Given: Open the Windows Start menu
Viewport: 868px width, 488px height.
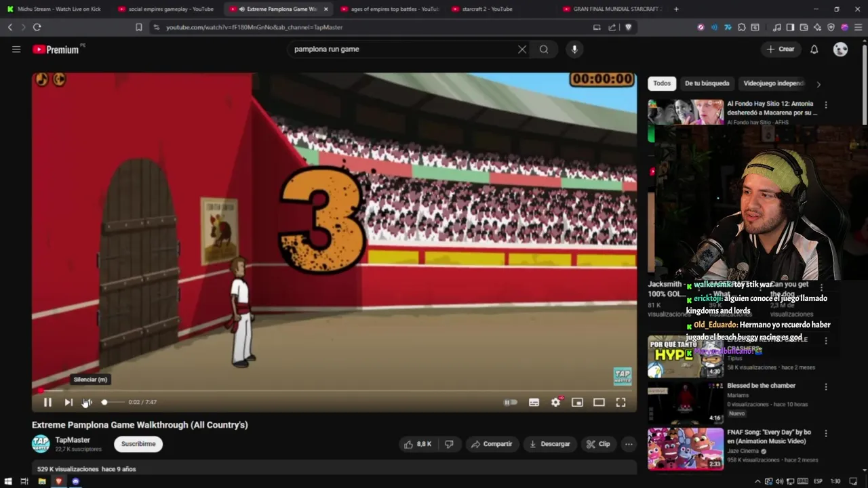Looking at the screenshot, I should tap(8, 481).
